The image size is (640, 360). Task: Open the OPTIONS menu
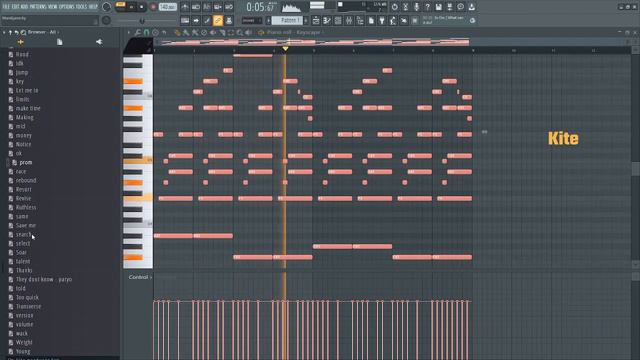tap(67, 7)
